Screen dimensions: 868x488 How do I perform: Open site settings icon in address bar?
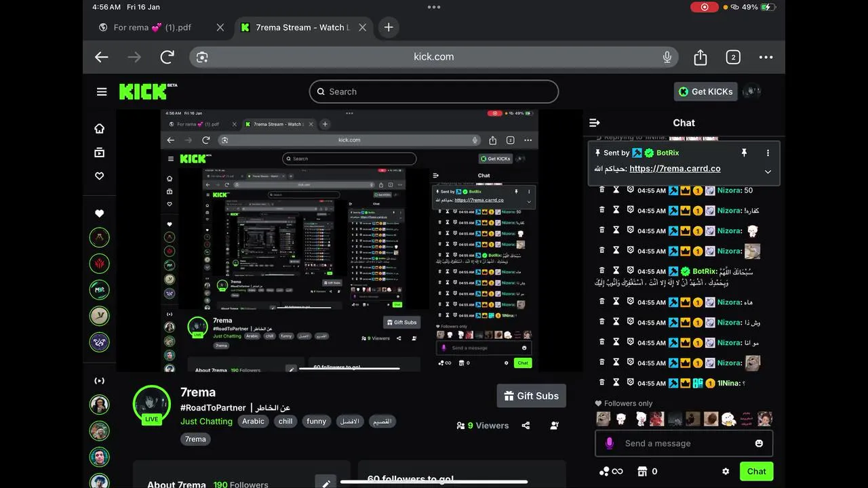coord(202,57)
